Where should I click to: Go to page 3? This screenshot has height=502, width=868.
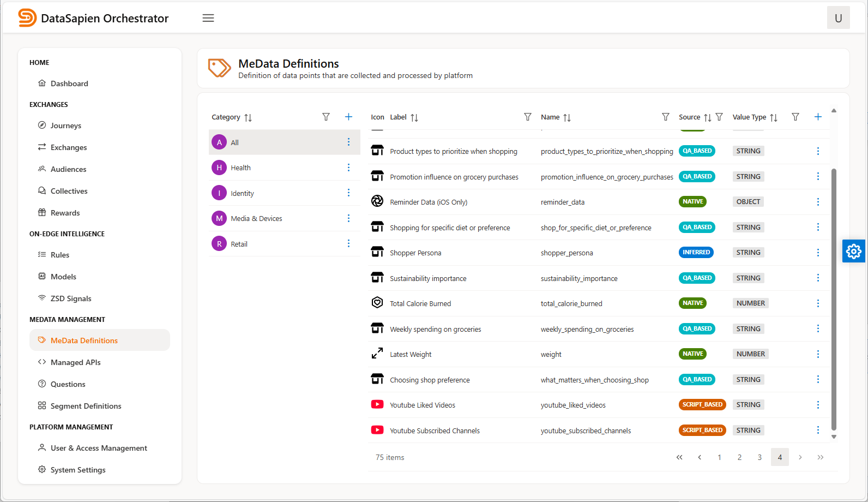click(760, 457)
